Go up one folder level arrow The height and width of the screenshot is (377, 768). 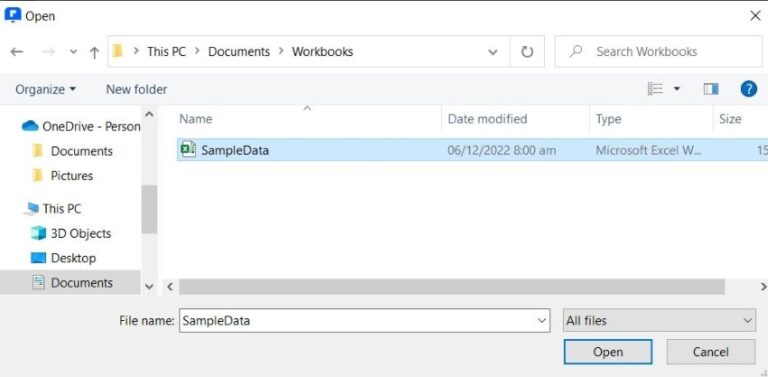(x=95, y=52)
